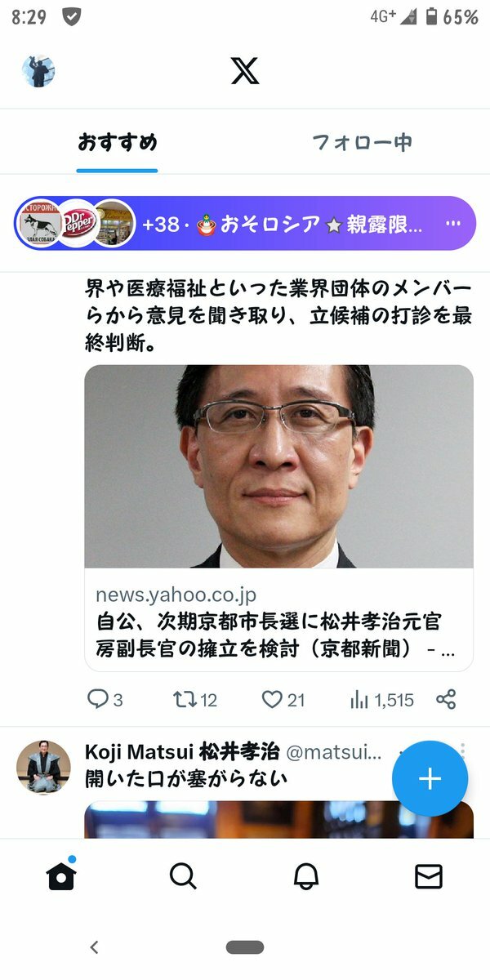
Task: View analytics showing 1,515 views
Action: 381,700
